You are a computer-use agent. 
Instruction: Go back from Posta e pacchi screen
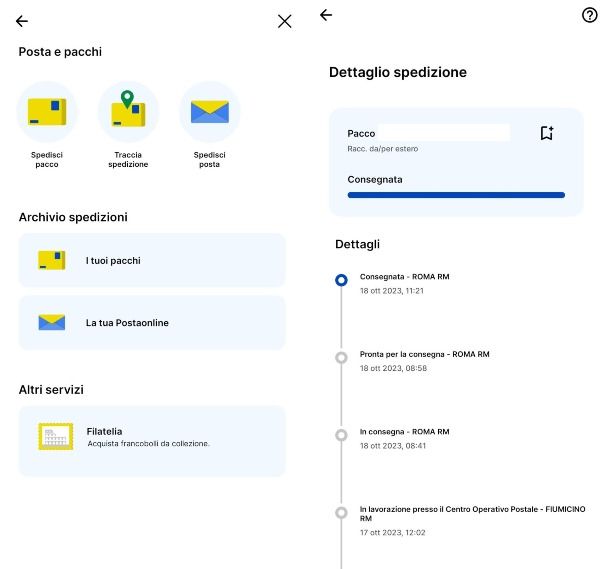click(22, 21)
